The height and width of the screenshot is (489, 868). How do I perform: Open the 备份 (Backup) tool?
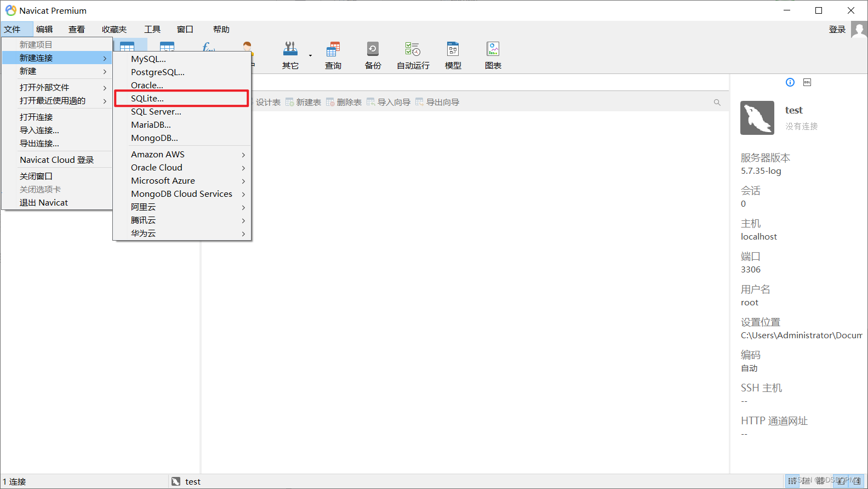coord(373,55)
